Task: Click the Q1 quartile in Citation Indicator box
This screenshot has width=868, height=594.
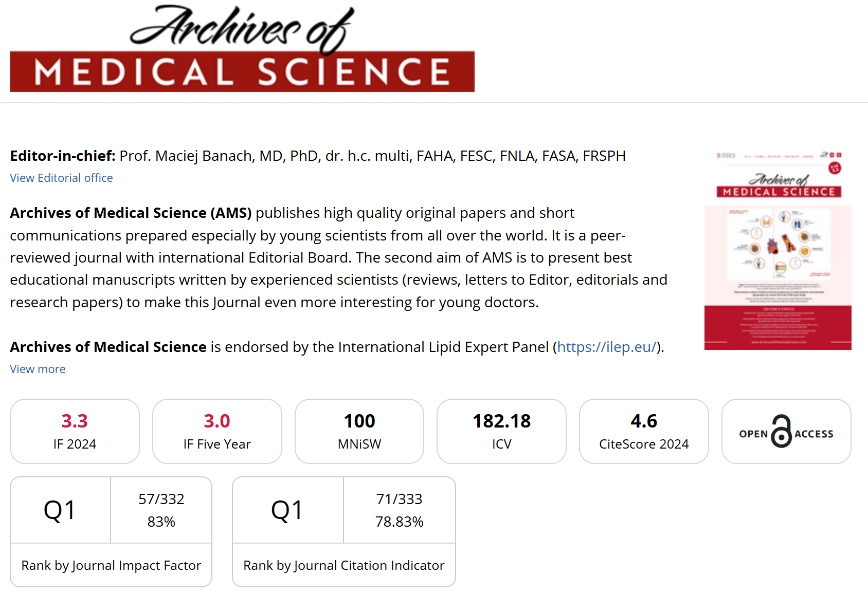Action: (287, 510)
